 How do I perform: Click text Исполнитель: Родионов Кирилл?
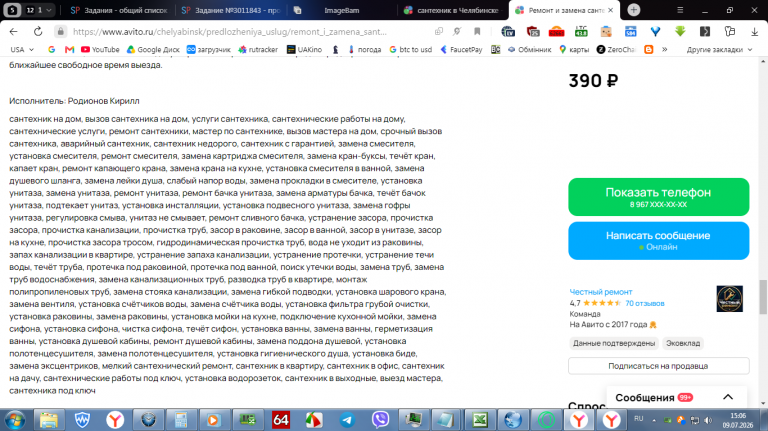74,101
